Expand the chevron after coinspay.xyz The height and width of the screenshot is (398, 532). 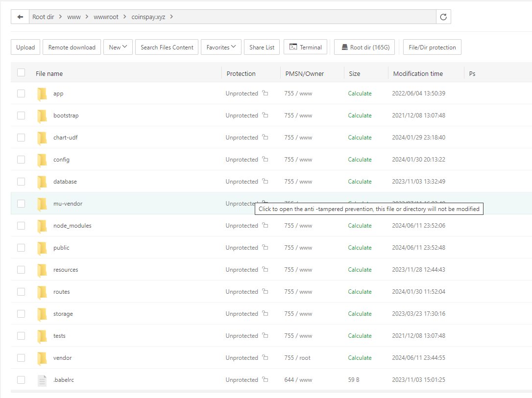click(172, 17)
